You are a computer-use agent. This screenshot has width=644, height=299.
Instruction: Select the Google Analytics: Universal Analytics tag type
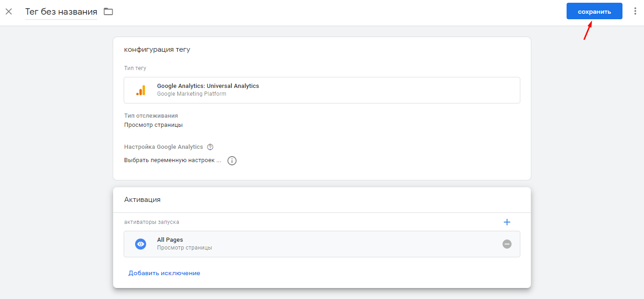click(208, 86)
